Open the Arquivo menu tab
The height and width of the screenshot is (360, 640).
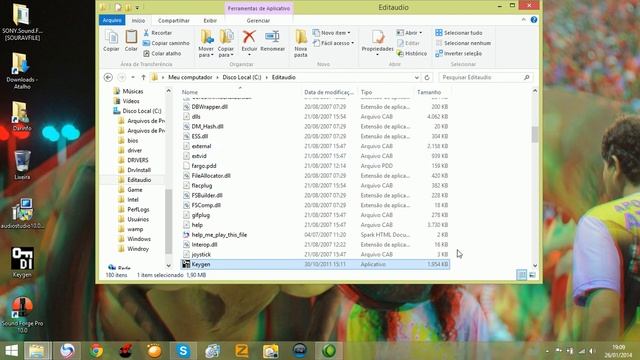tap(112, 20)
